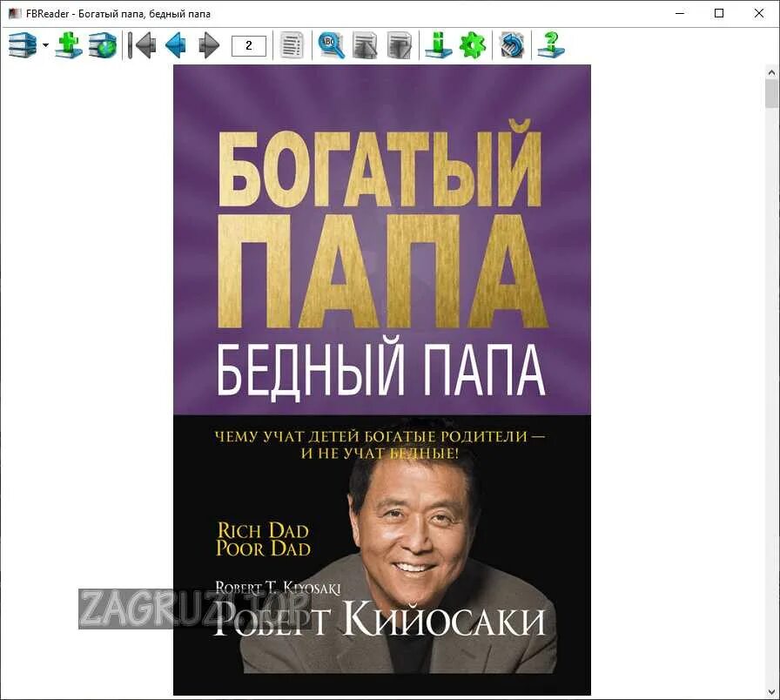This screenshot has width=780, height=700.
Task: Go forward with the gray arrow
Action: point(209,45)
